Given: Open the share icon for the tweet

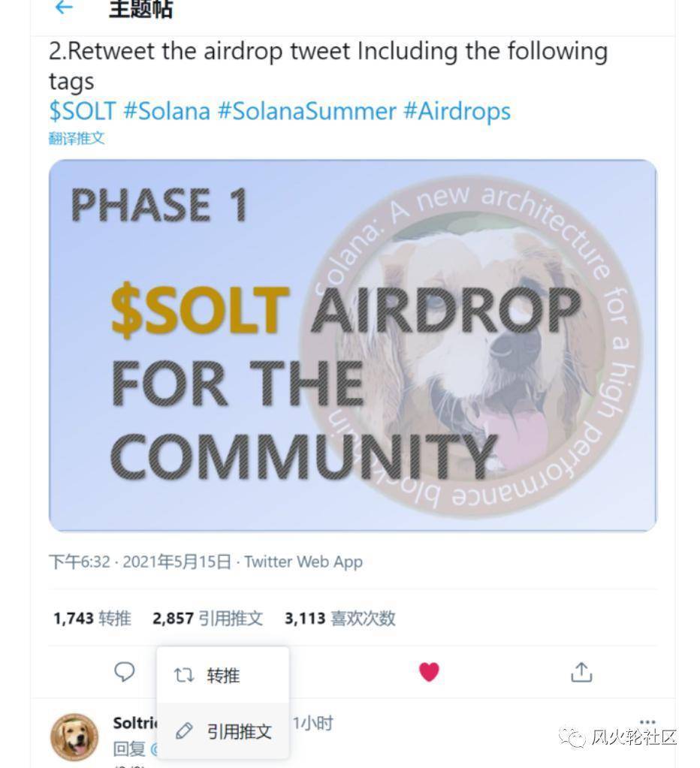Looking at the screenshot, I should (x=581, y=673).
